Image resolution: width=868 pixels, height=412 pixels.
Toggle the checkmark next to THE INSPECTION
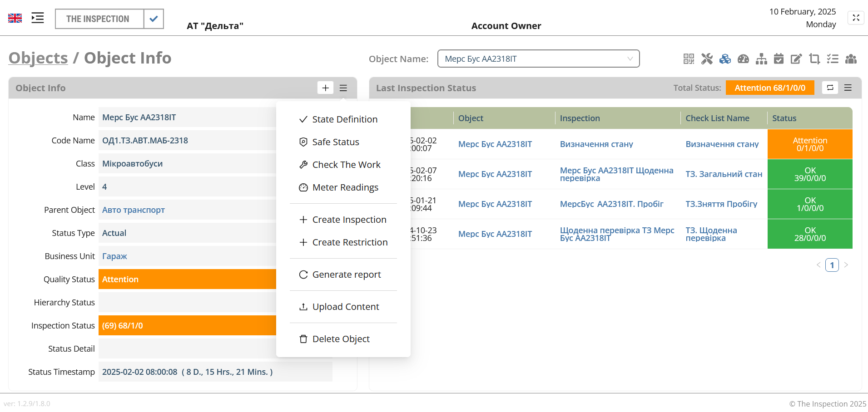(154, 19)
